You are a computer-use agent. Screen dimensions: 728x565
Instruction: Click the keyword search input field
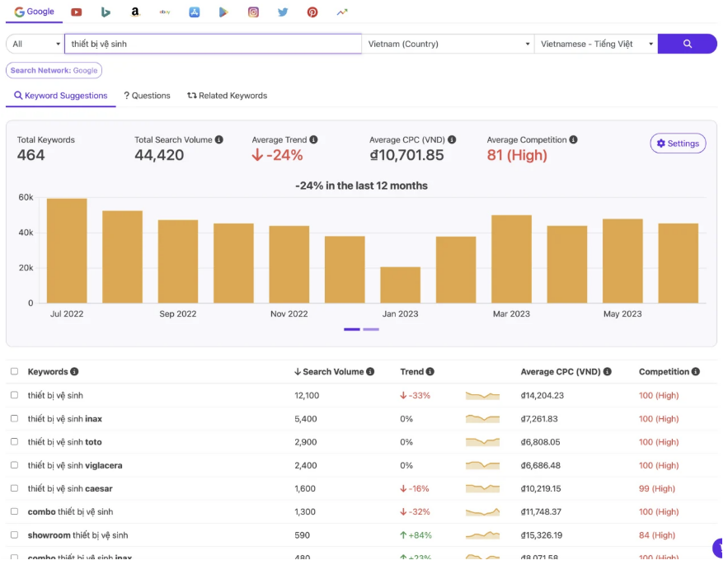click(213, 44)
